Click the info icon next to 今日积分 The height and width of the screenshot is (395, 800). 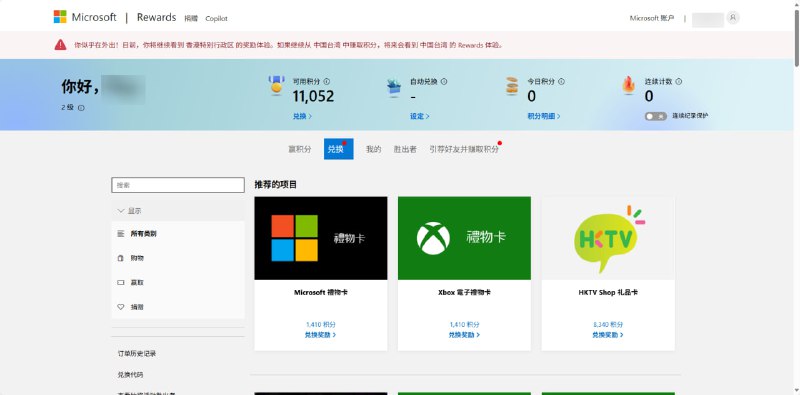561,82
